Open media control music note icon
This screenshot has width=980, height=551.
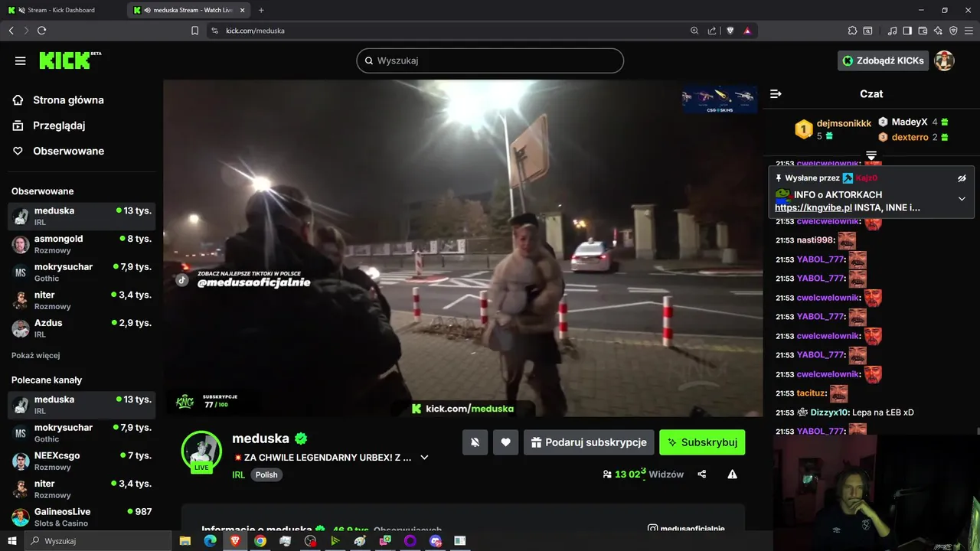[x=892, y=31]
